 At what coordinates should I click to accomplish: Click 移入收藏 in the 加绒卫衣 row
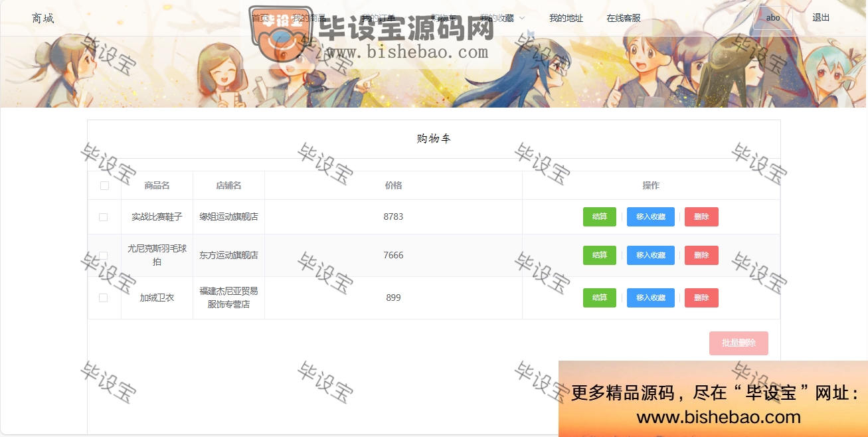pyautogui.click(x=651, y=298)
